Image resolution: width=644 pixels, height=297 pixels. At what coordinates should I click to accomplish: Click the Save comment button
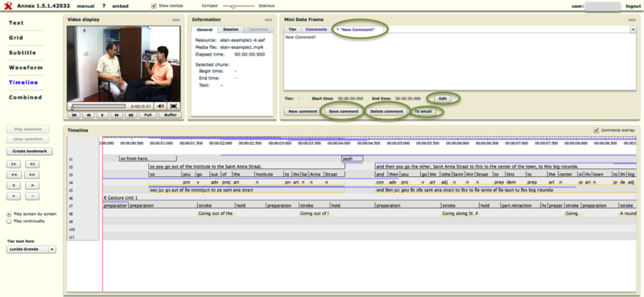click(x=344, y=111)
